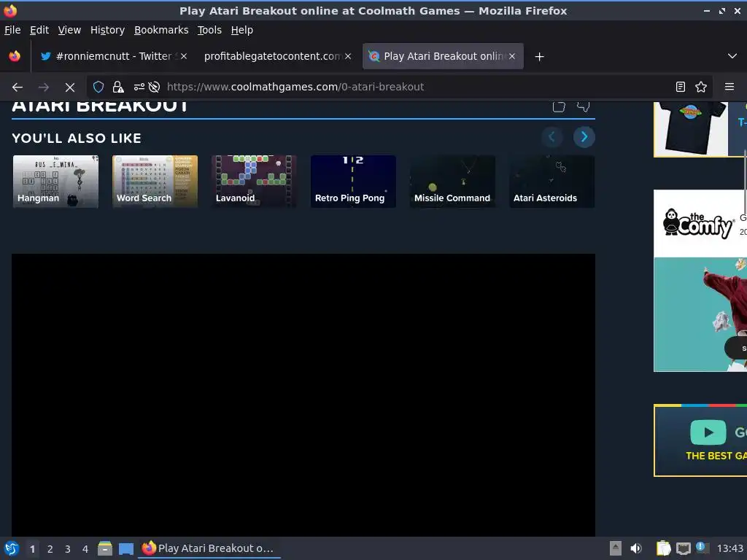Open the clipboard manager tray icon
The height and width of the screenshot is (560, 747).
click(663, 548)
